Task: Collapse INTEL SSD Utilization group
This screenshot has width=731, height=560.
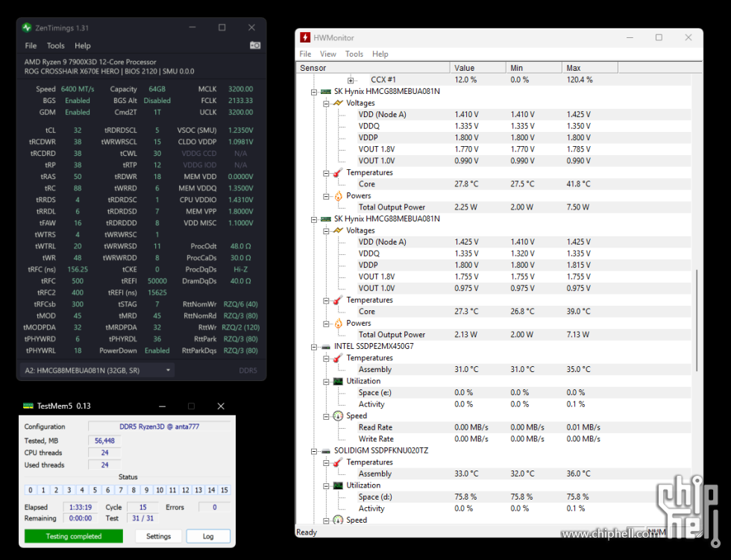Action: [327, 382]
